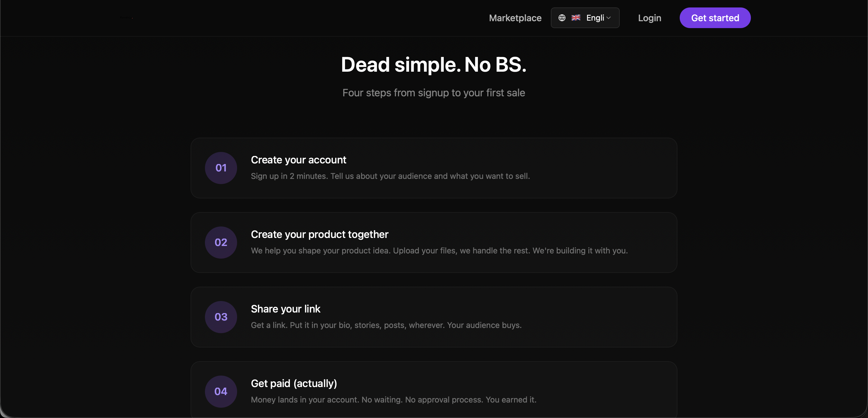
Task: Click the 01 step number badge
Action: [x=221, y=168]
